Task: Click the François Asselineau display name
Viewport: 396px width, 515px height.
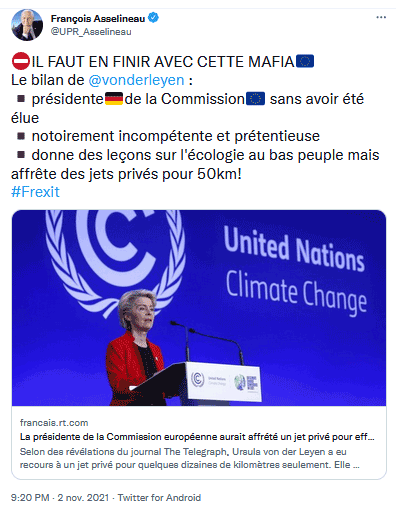Action: [x=98, y=18]
